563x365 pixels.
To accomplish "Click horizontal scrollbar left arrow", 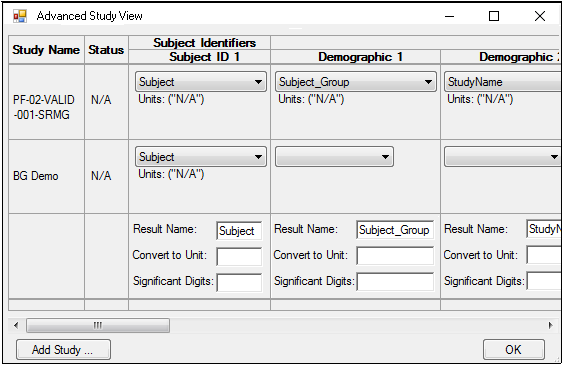I will pyautogui.click(x=16, y=326).
